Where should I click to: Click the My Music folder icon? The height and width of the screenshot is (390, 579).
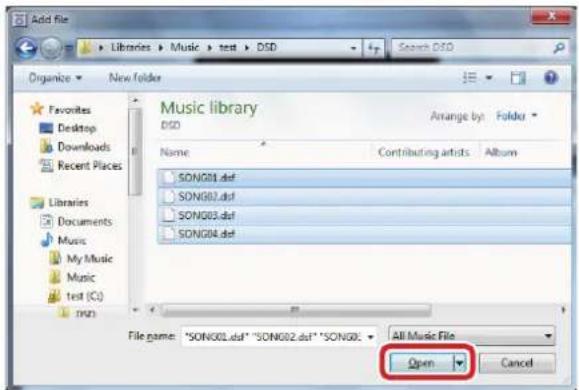coord(55,258)
